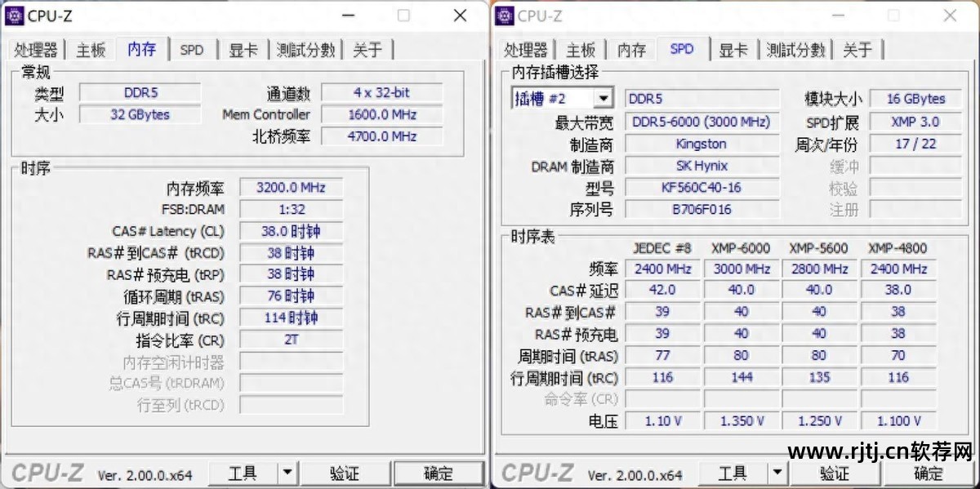Open 主板 tab in left CPU-Z window
This screenshot has height=489, width=980.
point(91,50)
